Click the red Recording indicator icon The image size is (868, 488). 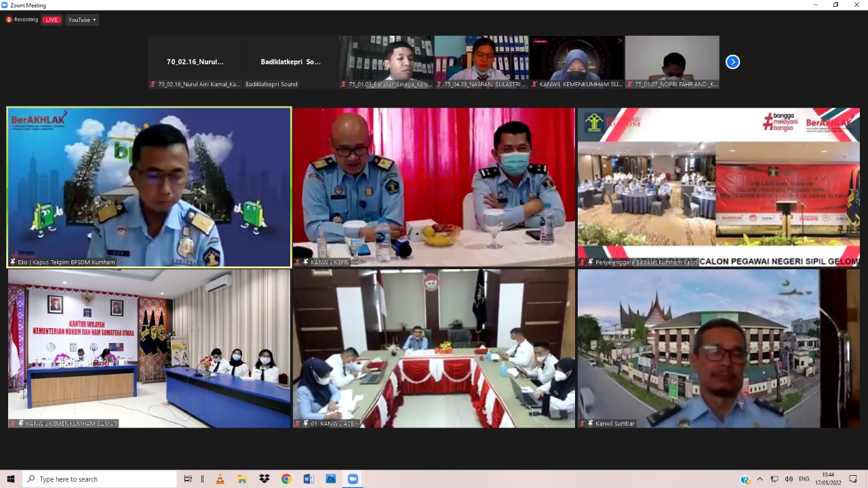[9, 20]
